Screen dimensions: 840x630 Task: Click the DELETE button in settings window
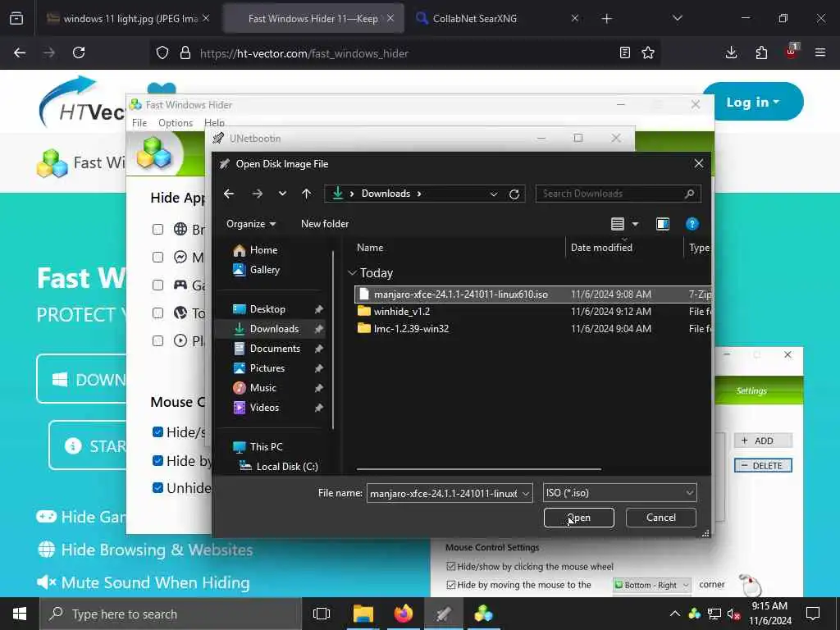coord(762,466)
